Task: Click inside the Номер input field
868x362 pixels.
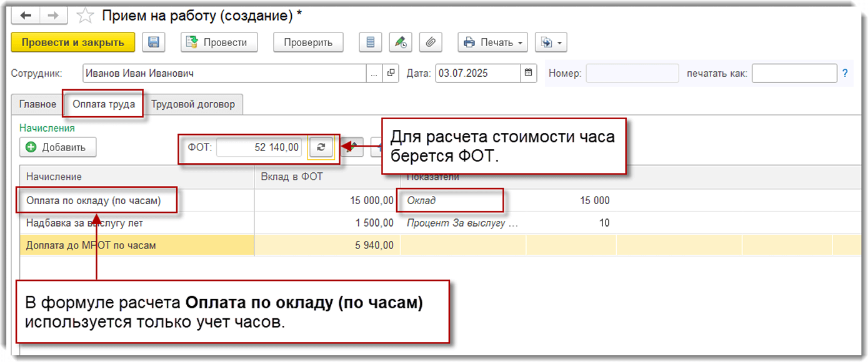Action: (631, 73)
